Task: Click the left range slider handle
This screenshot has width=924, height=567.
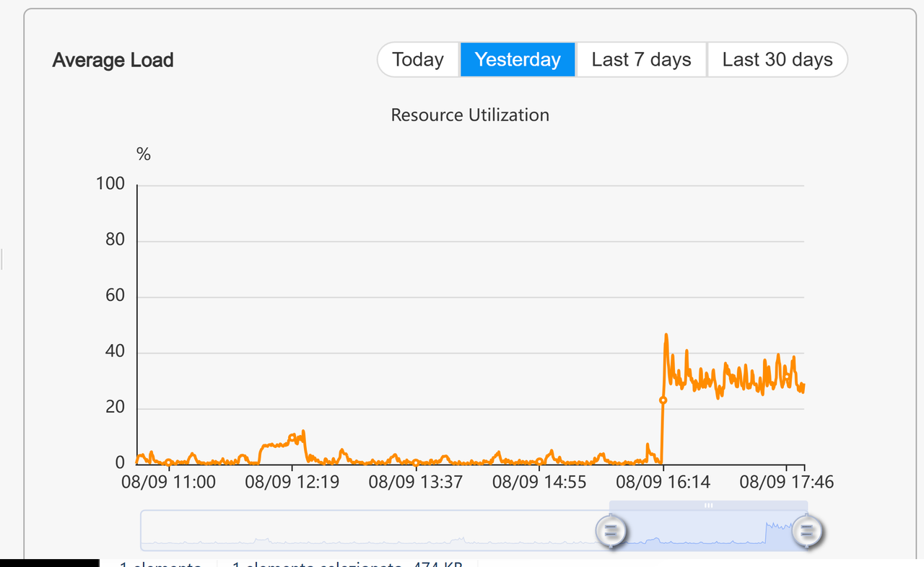Action: (x=611, y=532)
